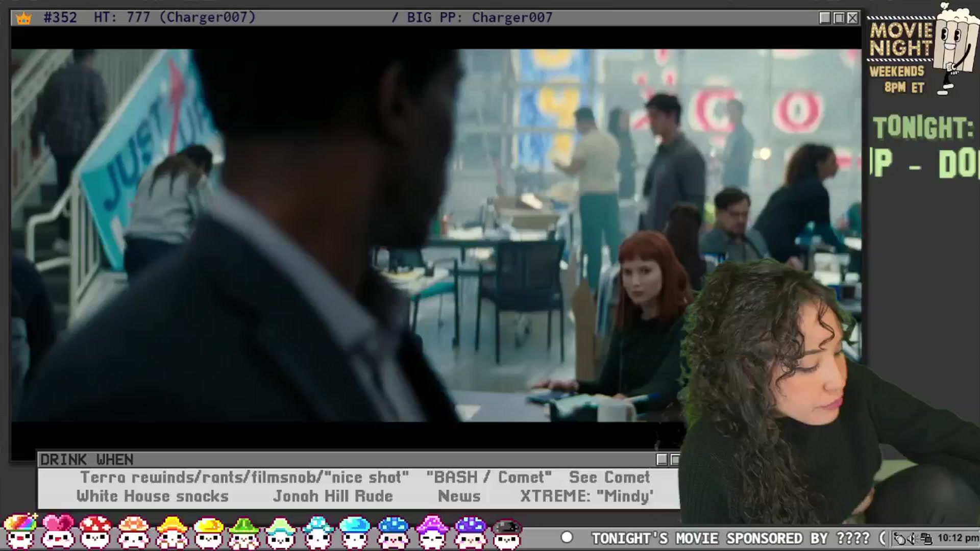Click the "See Comet" drink rule

pos(609,478)
